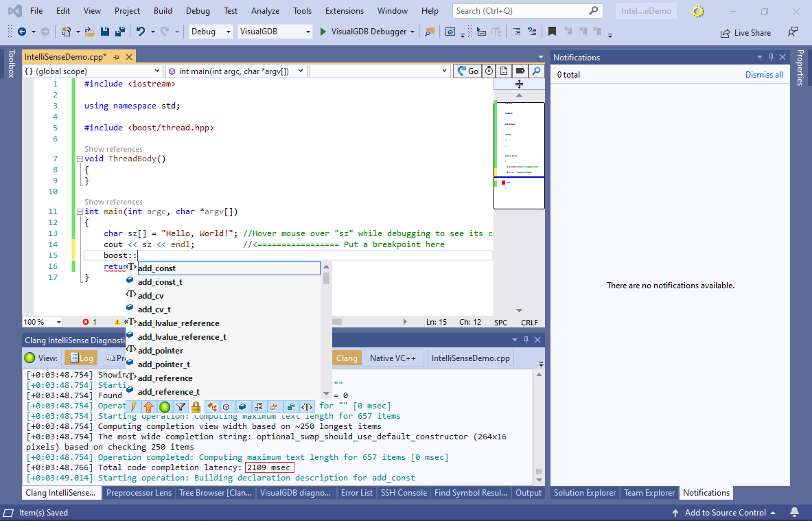
Task: Toggle the template <T> completion filter
Action: pos(307,406)
